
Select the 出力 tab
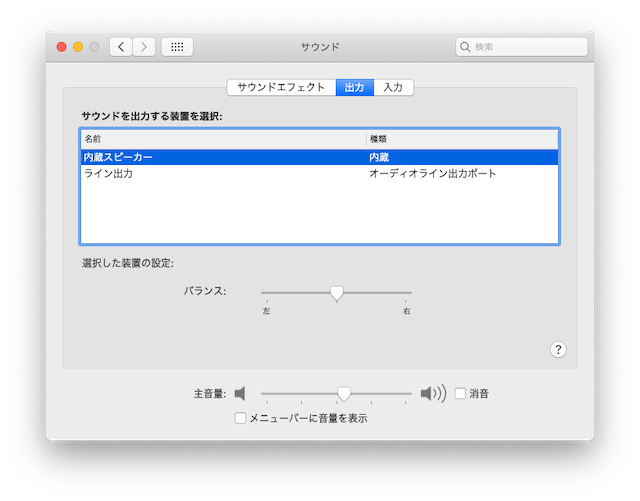click(354, 87)
